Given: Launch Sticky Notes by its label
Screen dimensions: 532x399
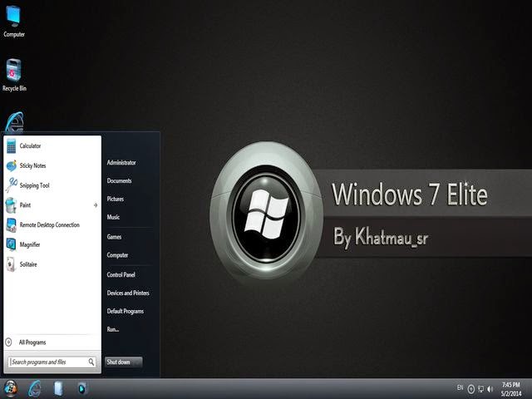Looking at the screenshot, I should [32, 165].
